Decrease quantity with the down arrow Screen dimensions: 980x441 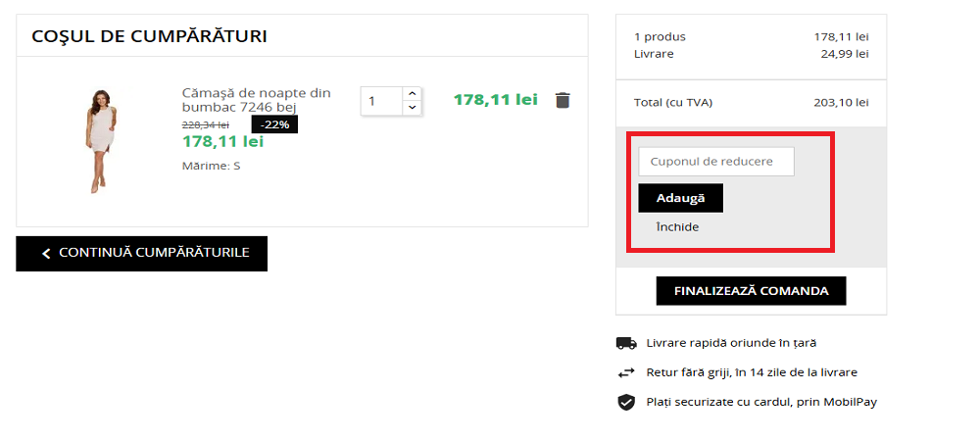coord(412,107)
